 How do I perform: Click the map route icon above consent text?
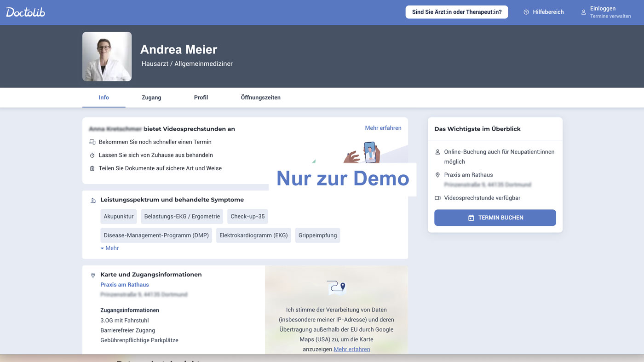pyautogui.click(x=336, y=287)
